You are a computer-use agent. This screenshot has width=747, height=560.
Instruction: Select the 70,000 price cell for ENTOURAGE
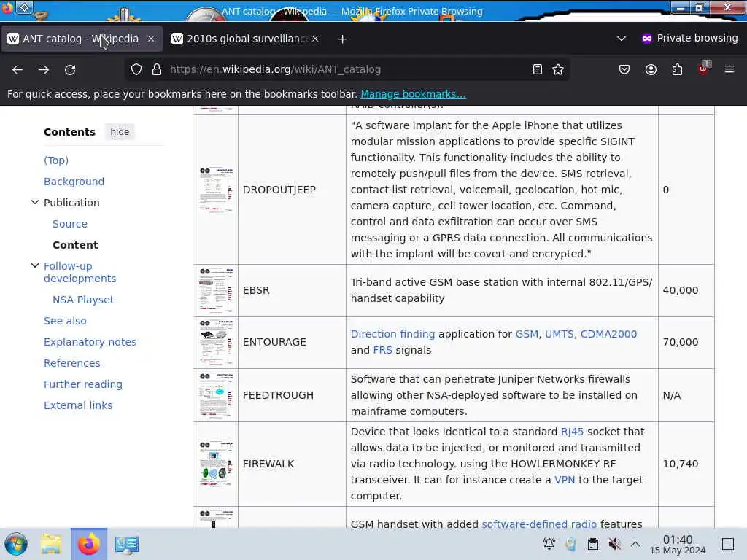click(686, 343)
